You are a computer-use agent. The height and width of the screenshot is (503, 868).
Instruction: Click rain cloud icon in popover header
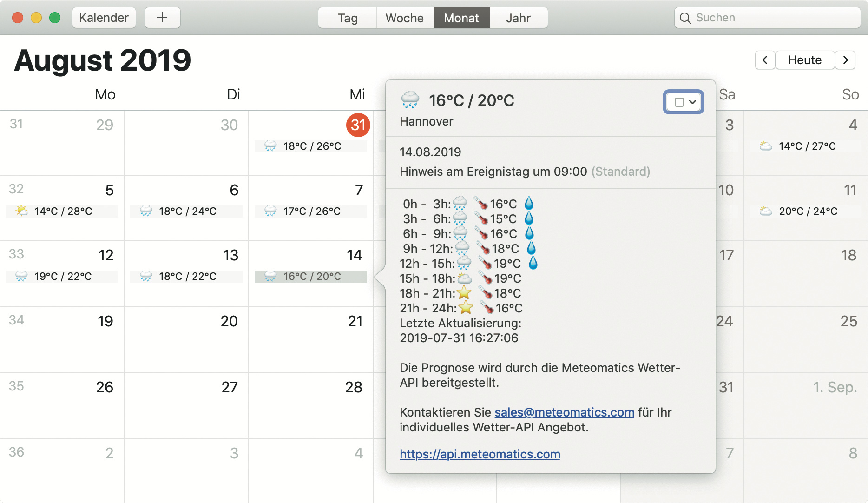(x=410, y=100)
